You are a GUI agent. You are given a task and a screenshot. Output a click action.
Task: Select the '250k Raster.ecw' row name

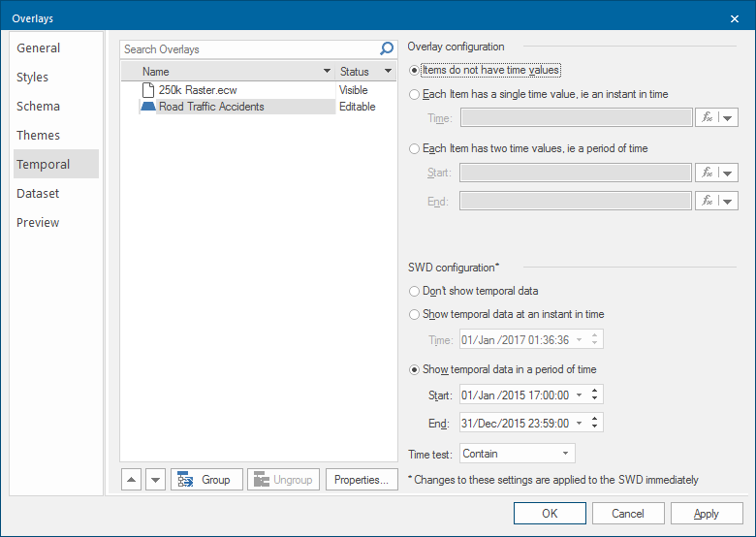coord(198,90)
